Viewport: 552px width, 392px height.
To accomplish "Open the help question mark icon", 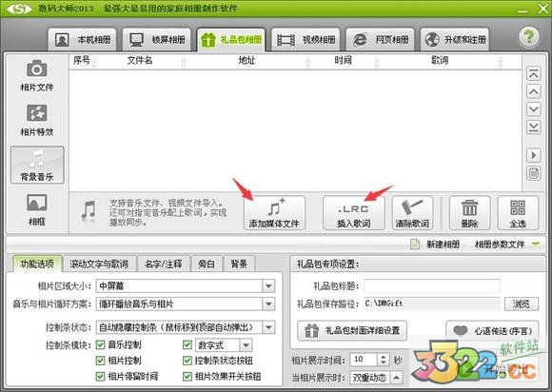I will tap(529, 37).
